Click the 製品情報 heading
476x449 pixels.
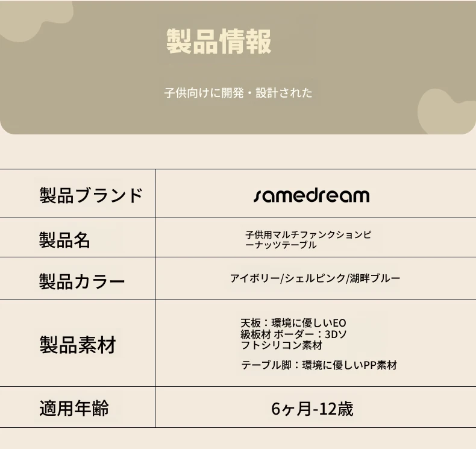pyautogui.click(x=219, y=42)
